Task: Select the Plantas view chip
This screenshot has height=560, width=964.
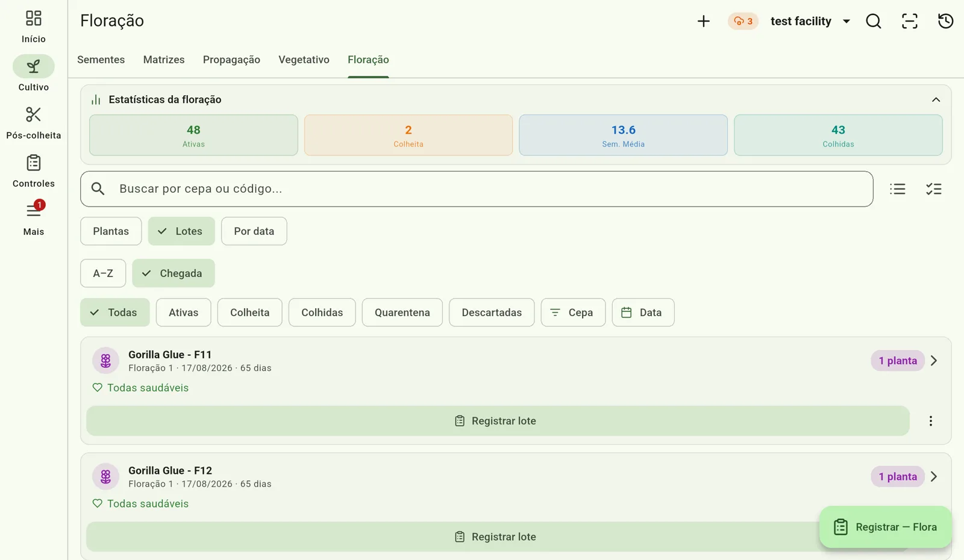Action: pyautogui.click(x=111, y=231)
